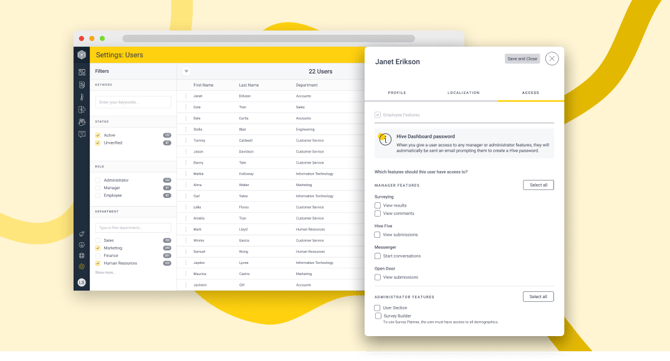Open row options dots for Cole Tran
Viewport: 670px width, 361px height.
tap(186, 107)
